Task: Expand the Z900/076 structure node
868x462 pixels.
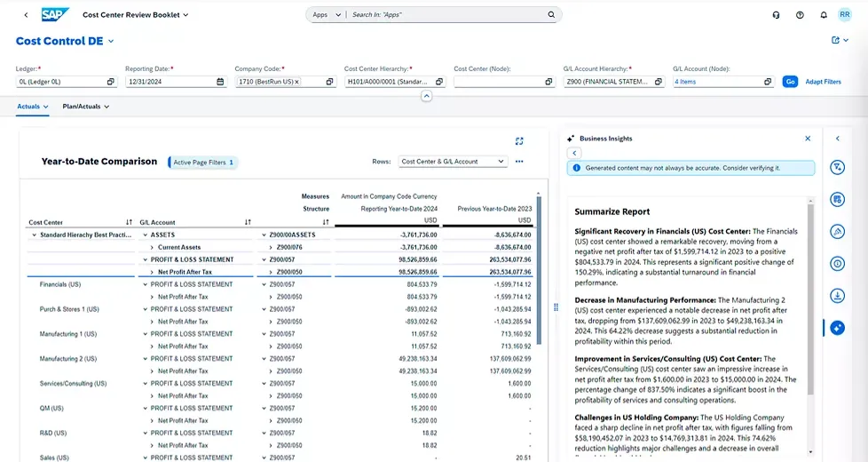Action: pyautogui.click(x=271, y=248)
